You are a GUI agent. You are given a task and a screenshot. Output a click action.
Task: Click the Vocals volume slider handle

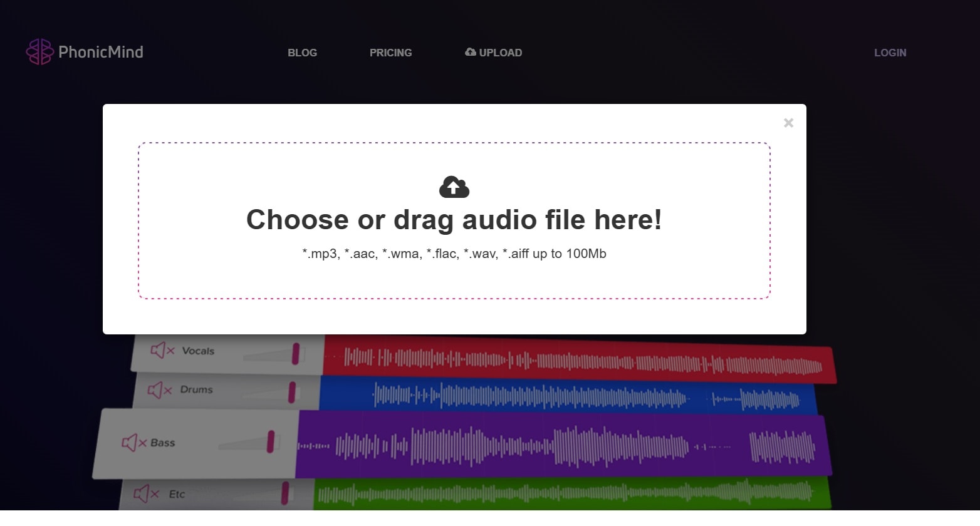[296, 353]
